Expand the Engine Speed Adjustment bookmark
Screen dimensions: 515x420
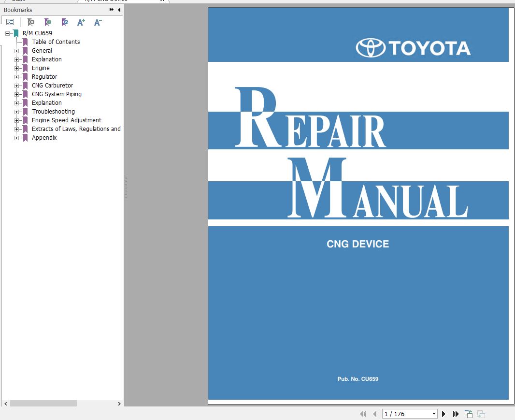click(16, 121)
